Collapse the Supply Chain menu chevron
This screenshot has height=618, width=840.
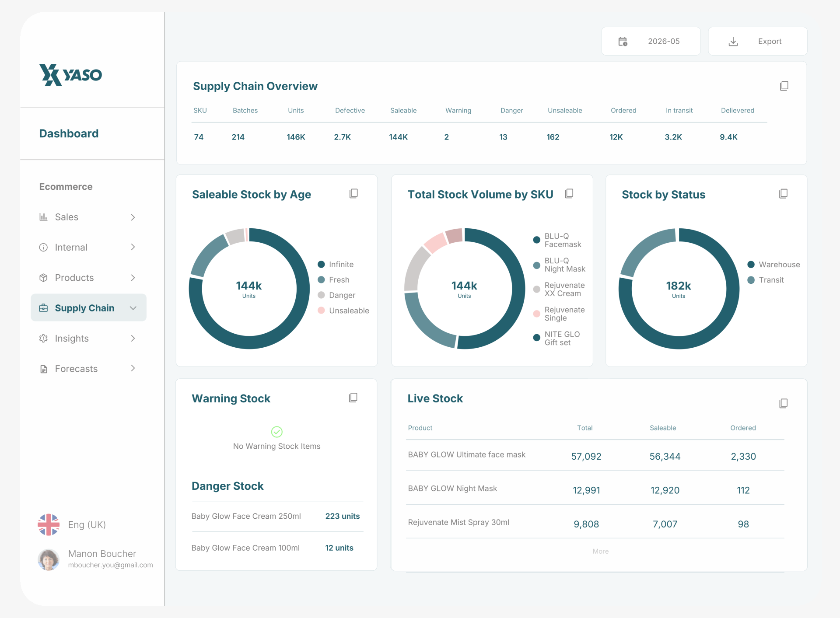(x=133, y=308)
